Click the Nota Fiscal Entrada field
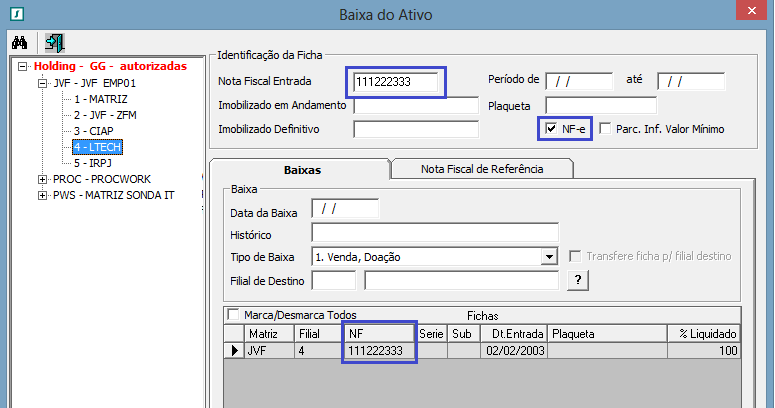The height and width of the screenshot is (408, 775). click(x=395, y=82)
